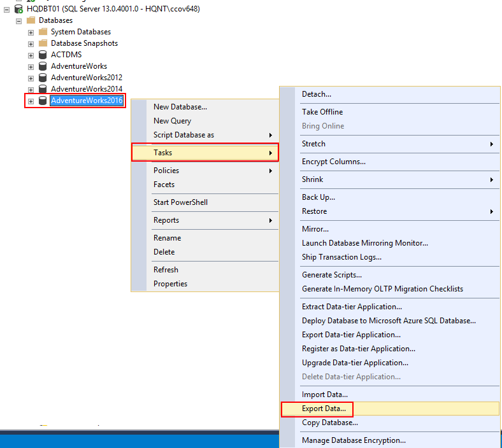Choose Import Data... menu entry
This screenshot has height=448, width=502.
pos(390,395)
